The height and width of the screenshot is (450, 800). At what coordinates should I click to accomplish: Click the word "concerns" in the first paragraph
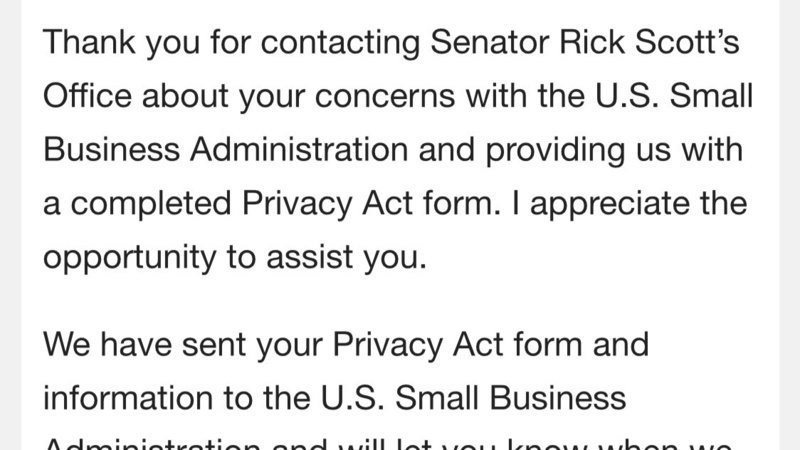[x=385, y=97]
